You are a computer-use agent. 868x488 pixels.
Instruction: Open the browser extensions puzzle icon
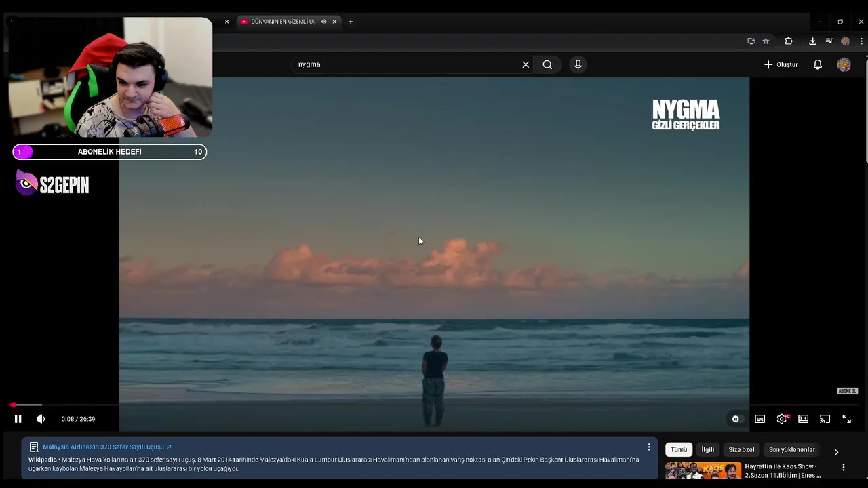pyautogui.click(x=789, y=41)
